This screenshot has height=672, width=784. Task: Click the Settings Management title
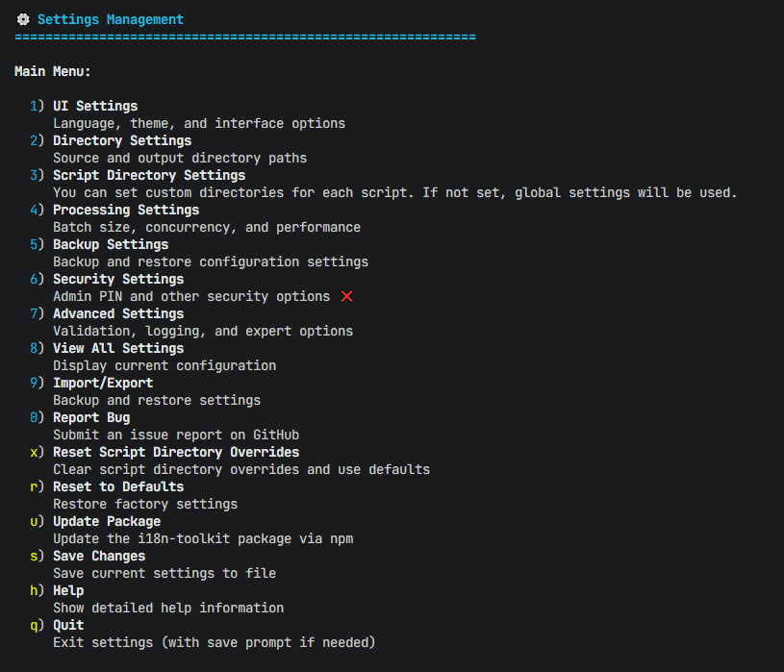point(110,18)
